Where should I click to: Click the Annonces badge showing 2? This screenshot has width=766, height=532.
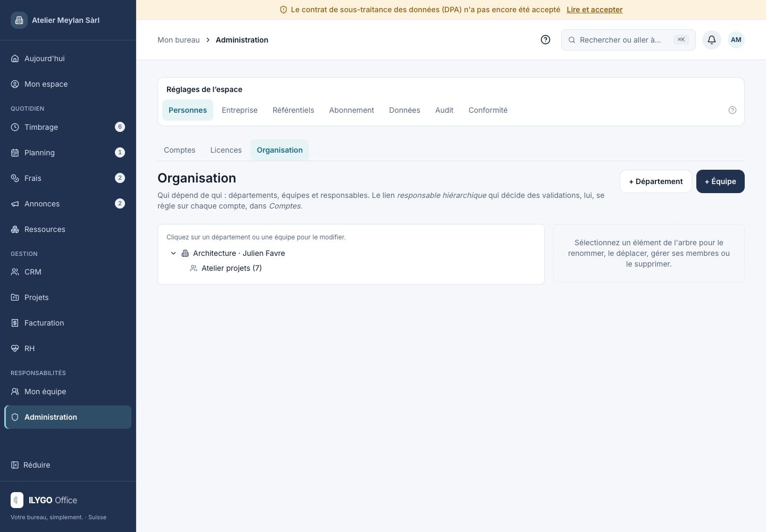(120, 203)
